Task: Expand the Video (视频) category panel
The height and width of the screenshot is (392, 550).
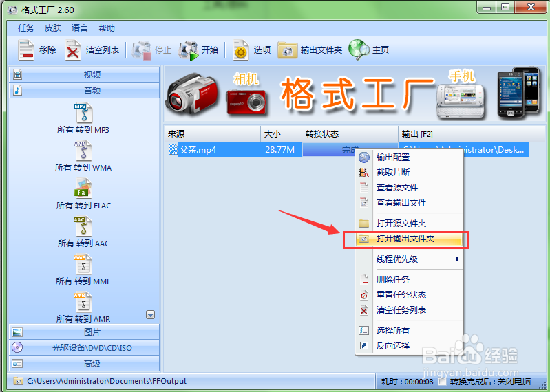Action: [x=84, y=74]
